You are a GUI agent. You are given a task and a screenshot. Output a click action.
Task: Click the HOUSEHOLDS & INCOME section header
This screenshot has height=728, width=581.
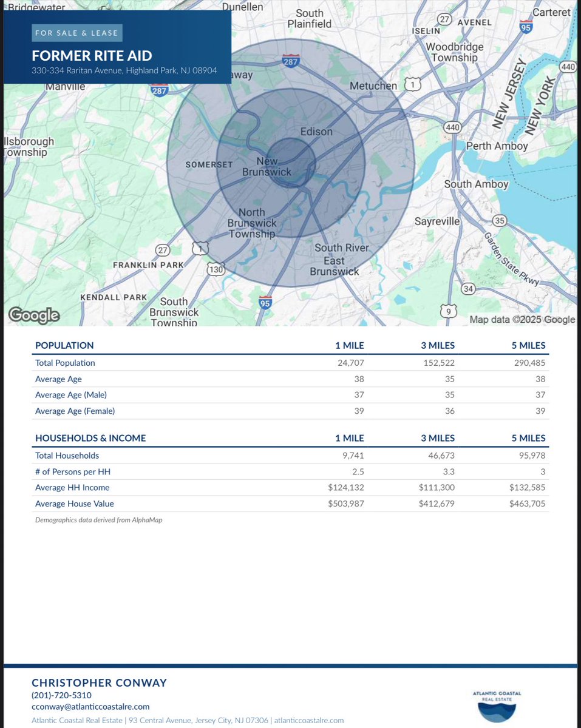90,438
